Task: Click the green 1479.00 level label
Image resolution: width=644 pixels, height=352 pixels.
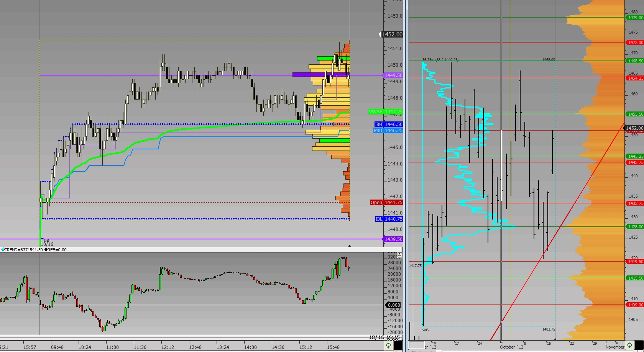Action: tap(635, 18)
